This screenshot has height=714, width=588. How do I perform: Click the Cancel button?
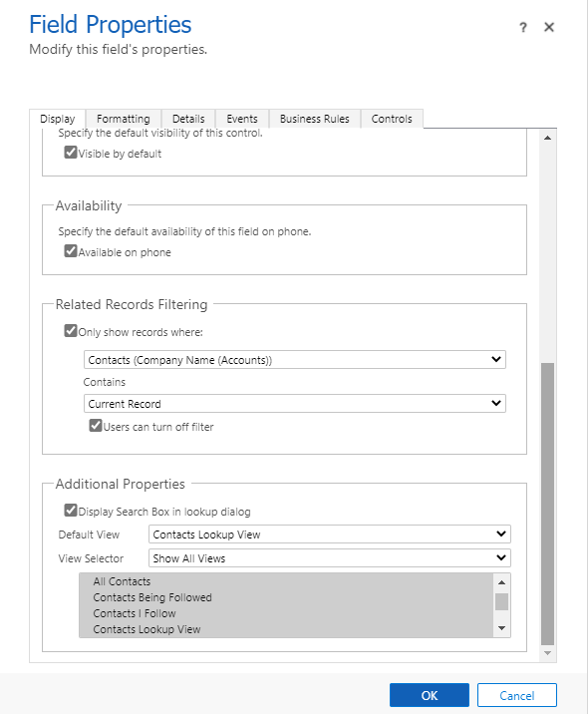coord(517,695)
